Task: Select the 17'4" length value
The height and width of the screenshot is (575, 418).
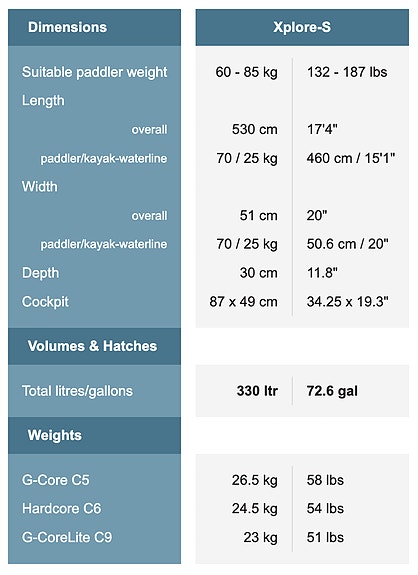Action: click(x=322, y=129)
